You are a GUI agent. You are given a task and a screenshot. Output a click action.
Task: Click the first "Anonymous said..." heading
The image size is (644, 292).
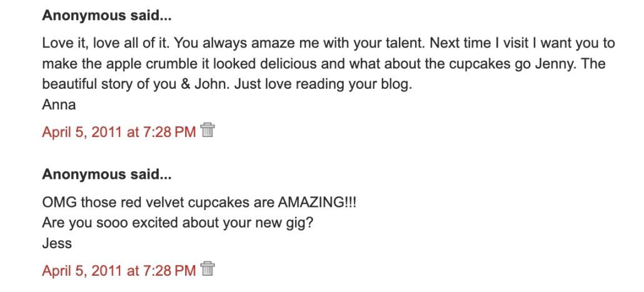pyautogui.click(x=106, y=17)
